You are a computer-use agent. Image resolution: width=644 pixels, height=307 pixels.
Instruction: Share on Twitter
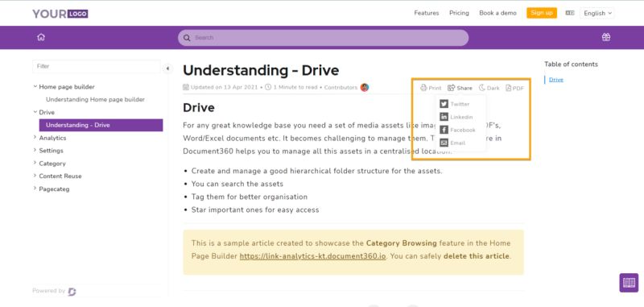point(455,104)
